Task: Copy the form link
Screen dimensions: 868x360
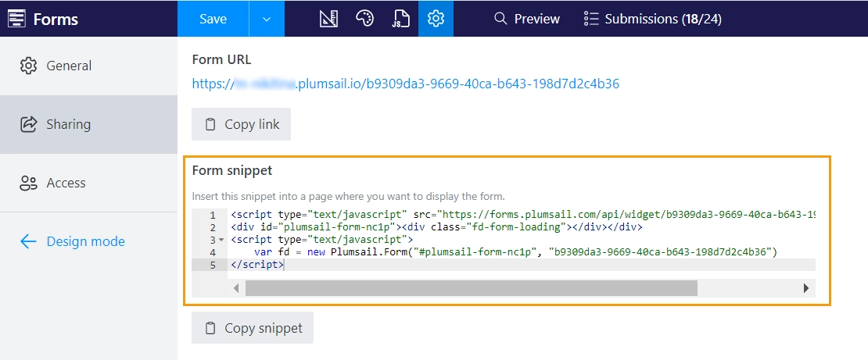Action: (241, 124)
